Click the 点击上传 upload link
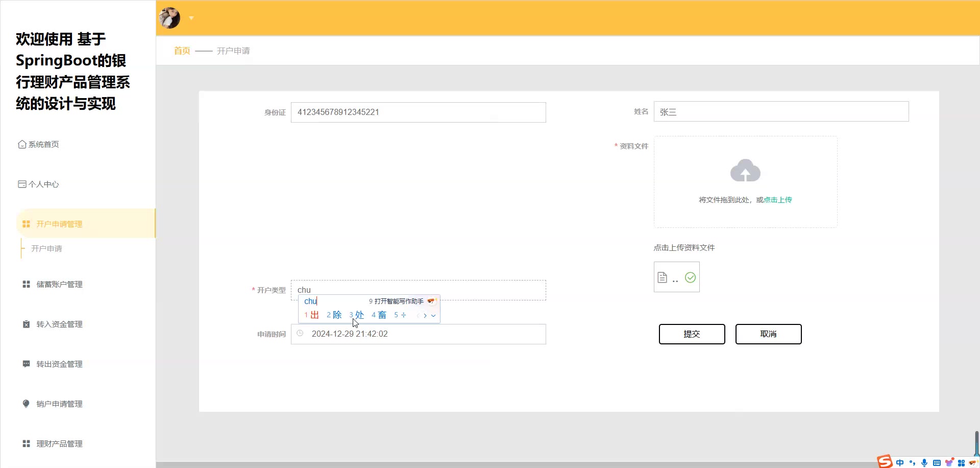 777,200
